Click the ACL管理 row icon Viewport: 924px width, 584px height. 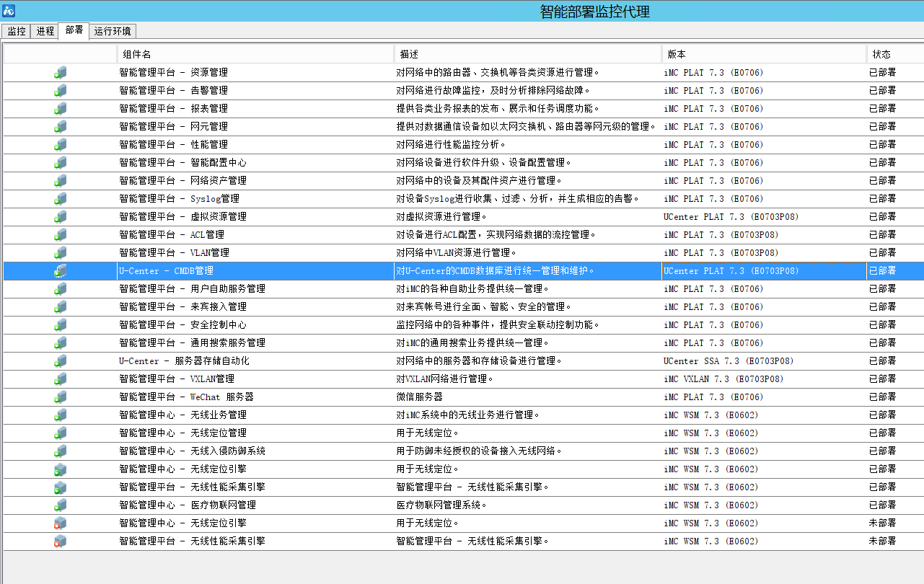pyautogui.click(x=61, y=234)
